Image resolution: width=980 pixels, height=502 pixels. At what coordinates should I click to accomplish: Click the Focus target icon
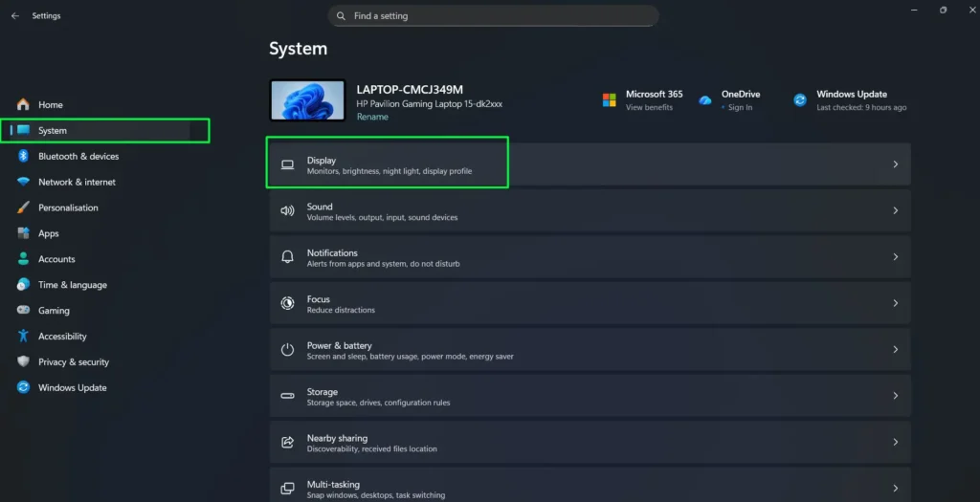287,303
